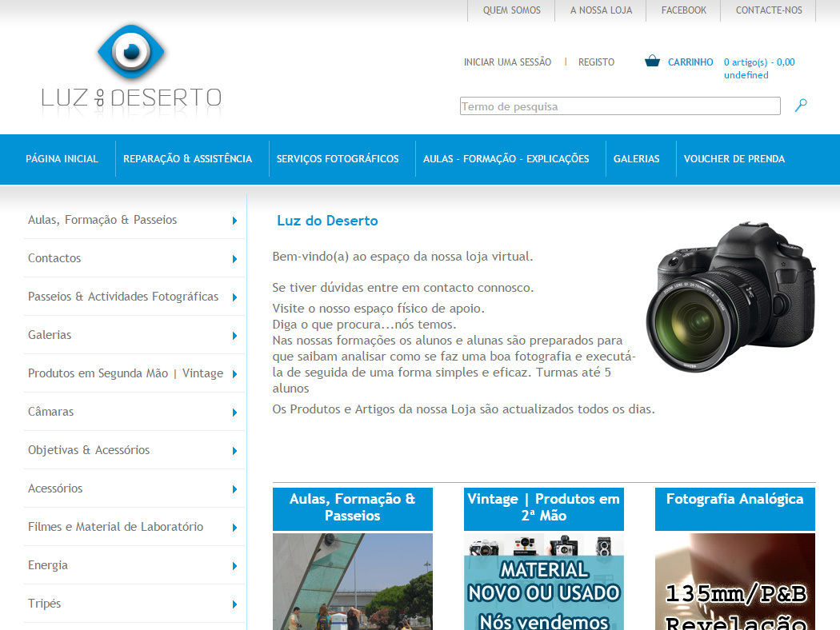
Task: Expand the Tripés sidebar arrow
Action: pyautogui.click(x=234, y=604)
